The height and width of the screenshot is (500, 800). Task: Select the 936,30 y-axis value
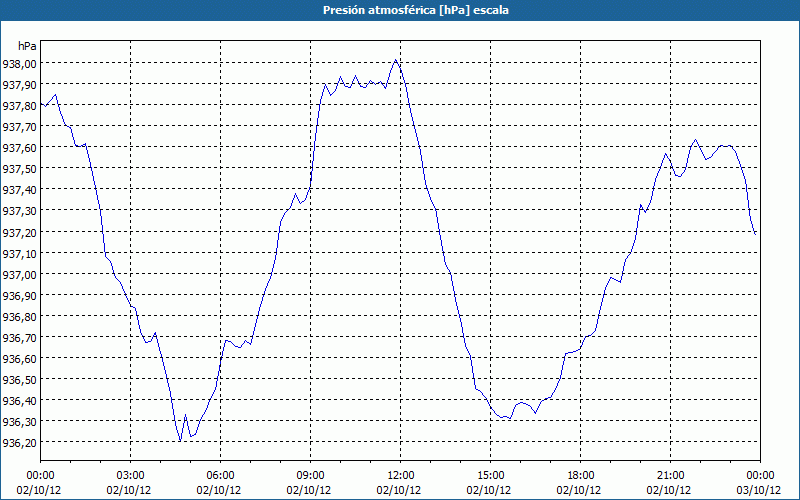(19, 421)
